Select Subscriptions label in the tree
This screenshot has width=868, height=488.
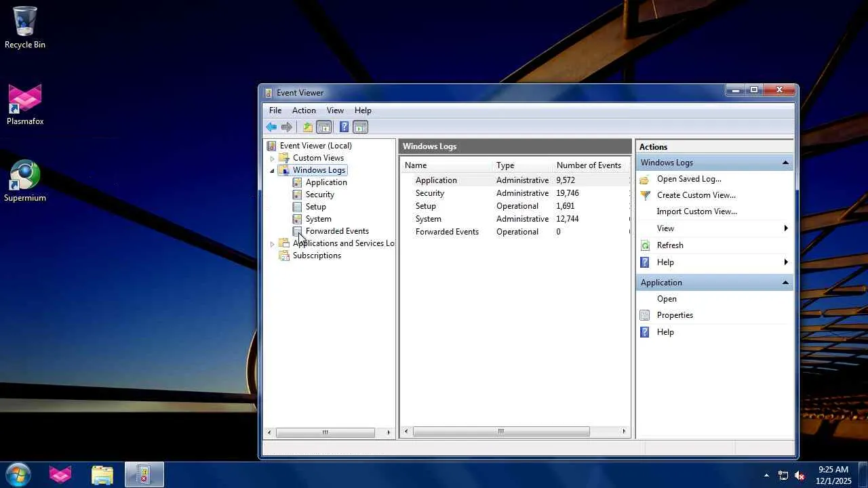pyautogui.click(x=317, y=256)
